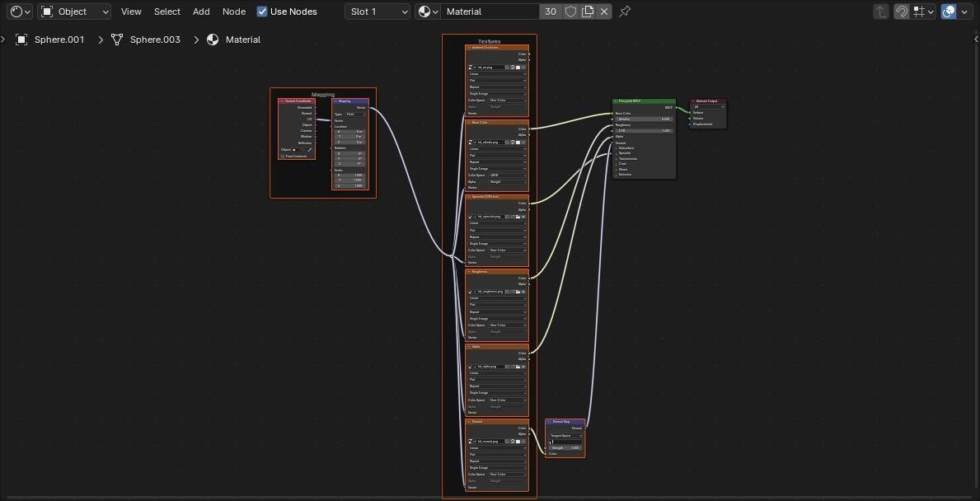Collapse the Mapping node header arrow
980x501 pixels.
point(336,101)
